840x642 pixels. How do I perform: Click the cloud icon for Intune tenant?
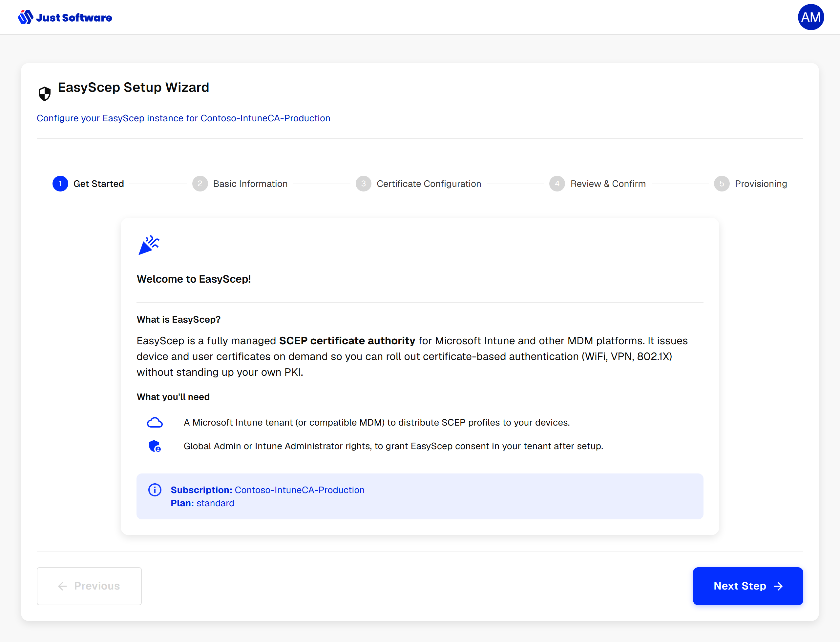coord(155,422)
